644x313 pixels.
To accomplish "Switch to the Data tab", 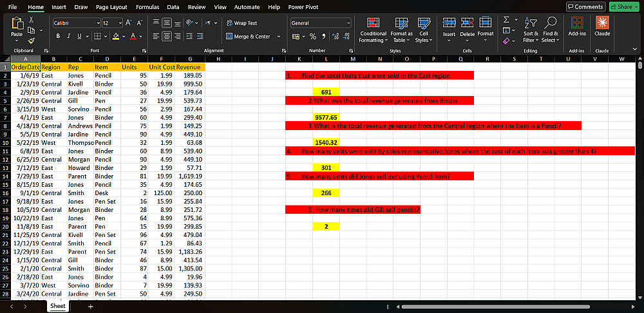I will (173, 7).
